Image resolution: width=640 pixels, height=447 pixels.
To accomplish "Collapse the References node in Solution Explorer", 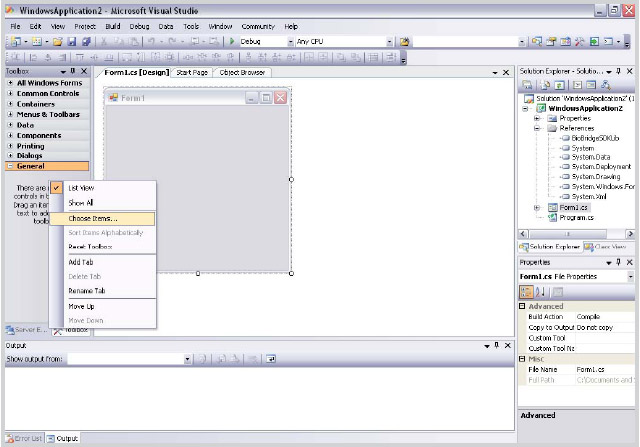I will pos(537,128).
